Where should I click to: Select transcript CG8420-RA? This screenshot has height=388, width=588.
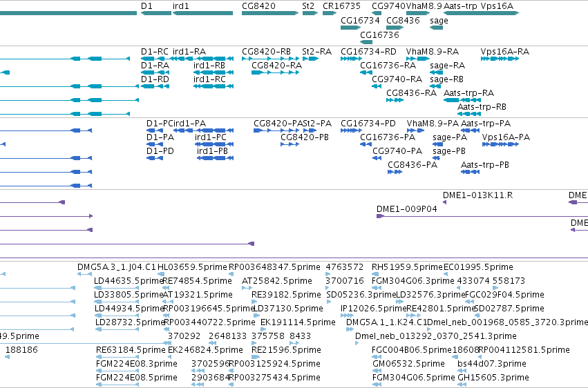pyautogui.click(x=275, y=72)
